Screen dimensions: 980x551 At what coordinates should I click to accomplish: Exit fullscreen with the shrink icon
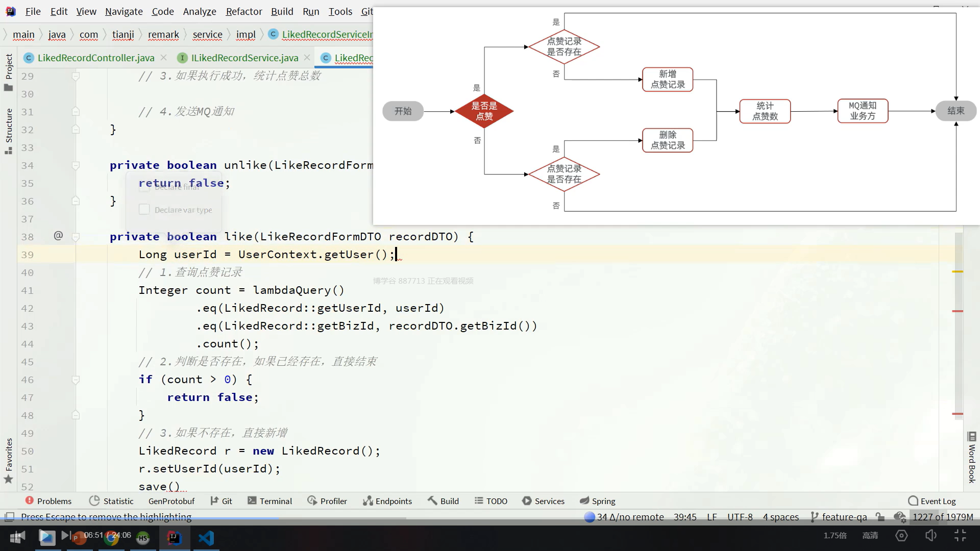point(960,535)
